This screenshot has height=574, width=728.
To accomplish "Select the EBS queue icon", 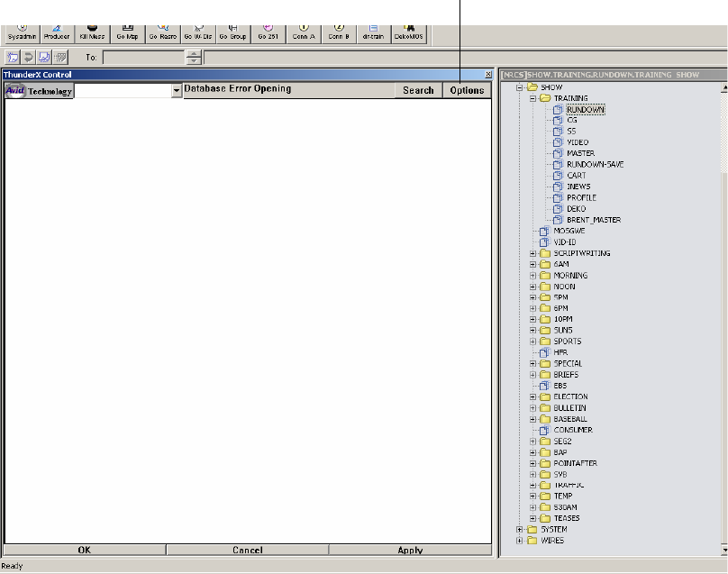I will point(544,386).
